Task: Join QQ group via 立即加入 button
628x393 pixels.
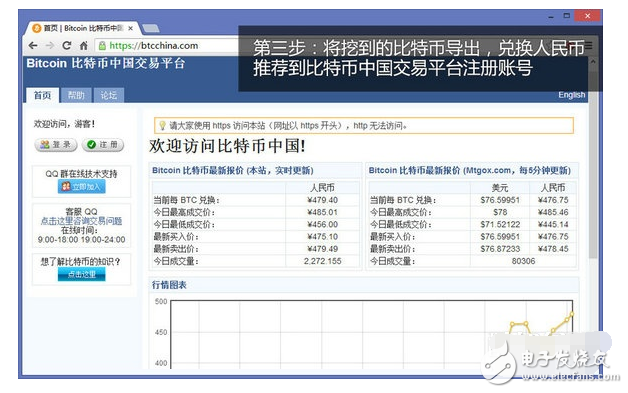Action: pyautogui.click(x=82, y=187)
